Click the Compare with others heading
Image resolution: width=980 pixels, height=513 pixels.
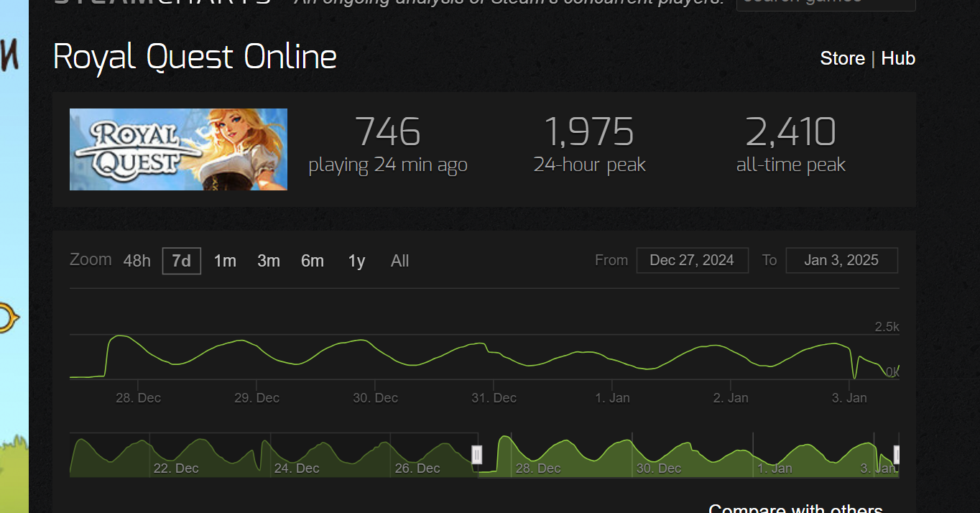pyautogui.click(x=795, y=508)
